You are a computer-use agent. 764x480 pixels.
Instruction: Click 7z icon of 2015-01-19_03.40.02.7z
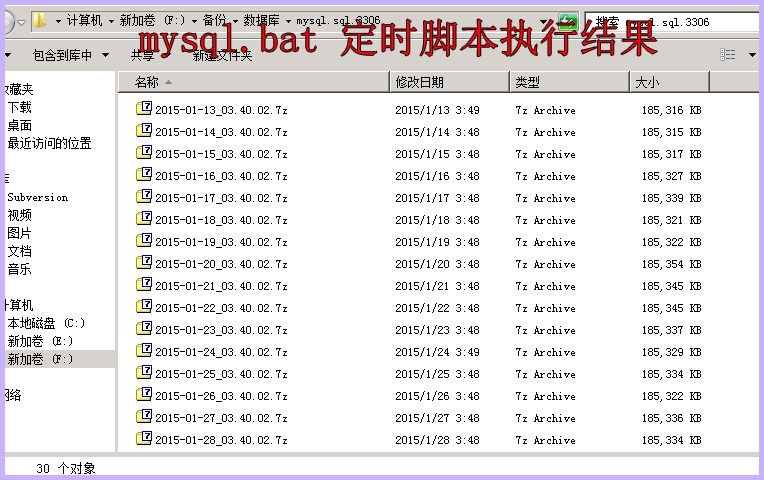(x=144, y=240)
